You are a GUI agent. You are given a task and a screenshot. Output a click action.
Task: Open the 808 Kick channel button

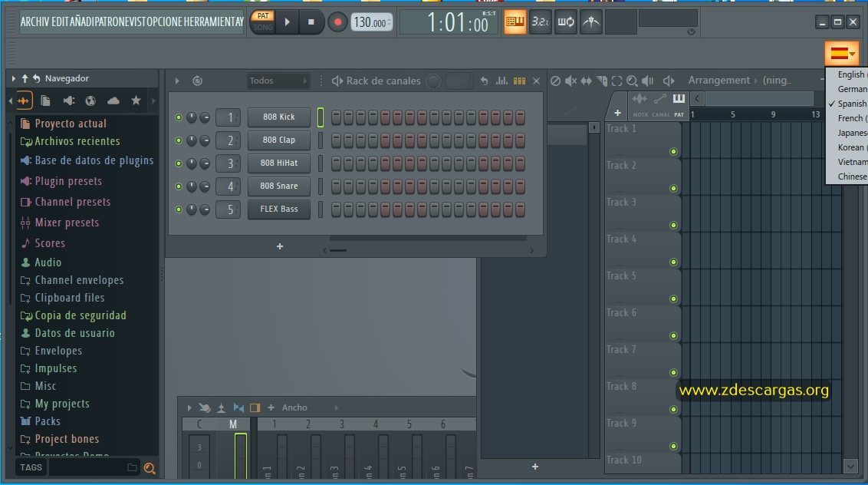tap(279, 117)
